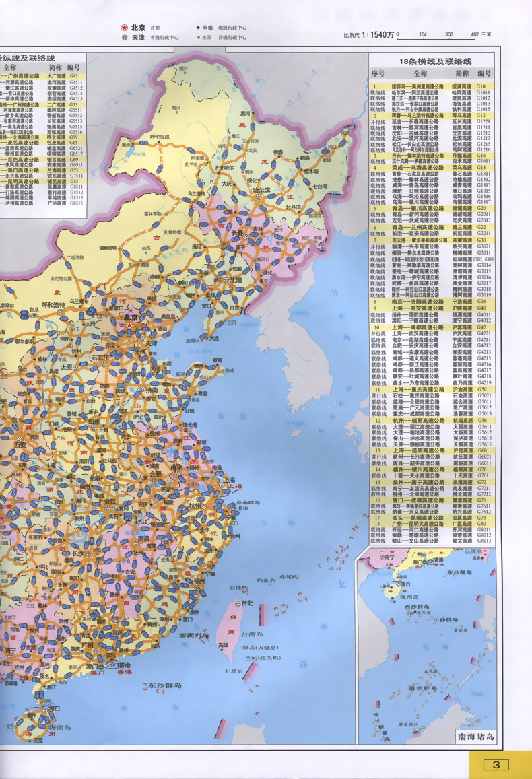Click the 沈阳 city label on map

[x=236, y=279]
